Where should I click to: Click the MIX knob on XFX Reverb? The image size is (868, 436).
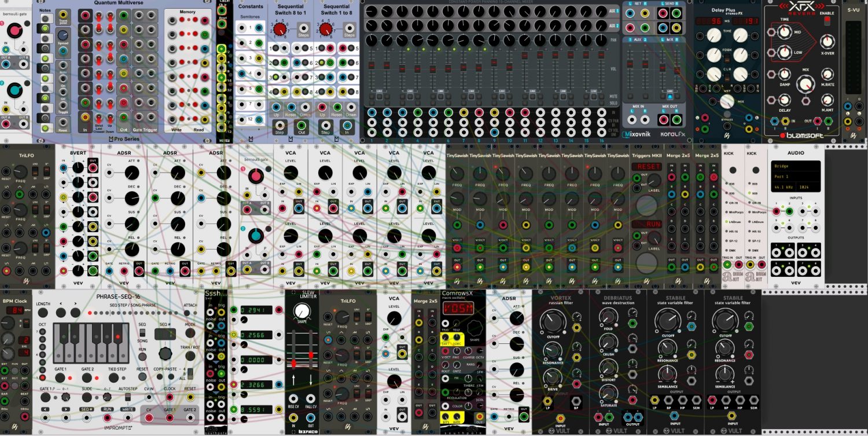(x=806, y=85)
